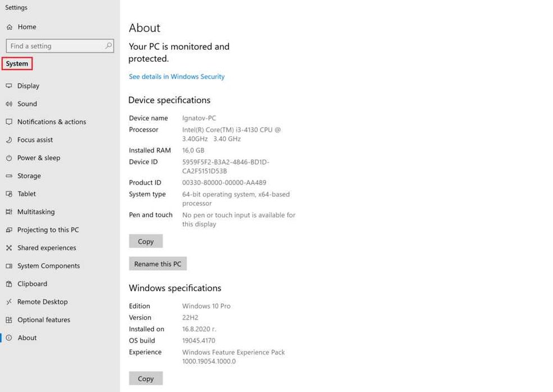Click the Optional features icon

pos(9,320)
